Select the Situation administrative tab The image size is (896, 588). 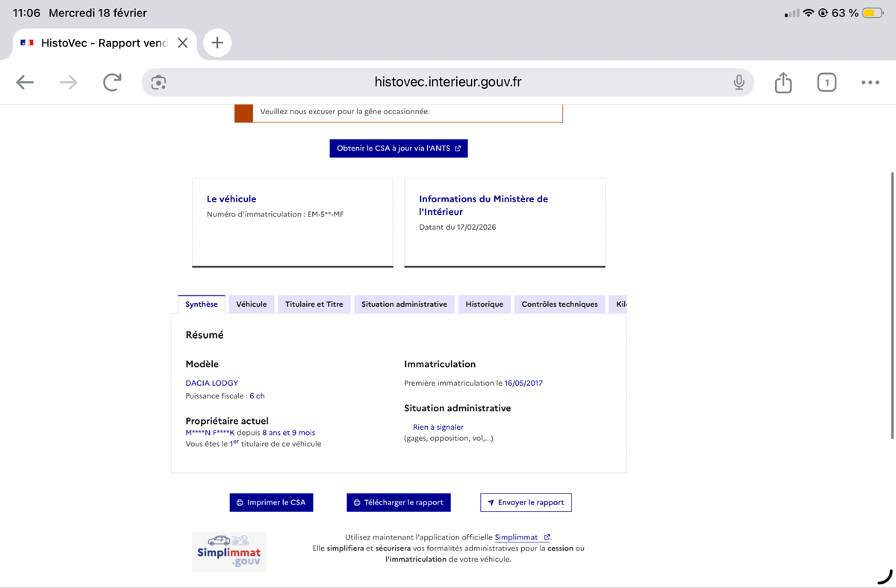coord(404,304)
